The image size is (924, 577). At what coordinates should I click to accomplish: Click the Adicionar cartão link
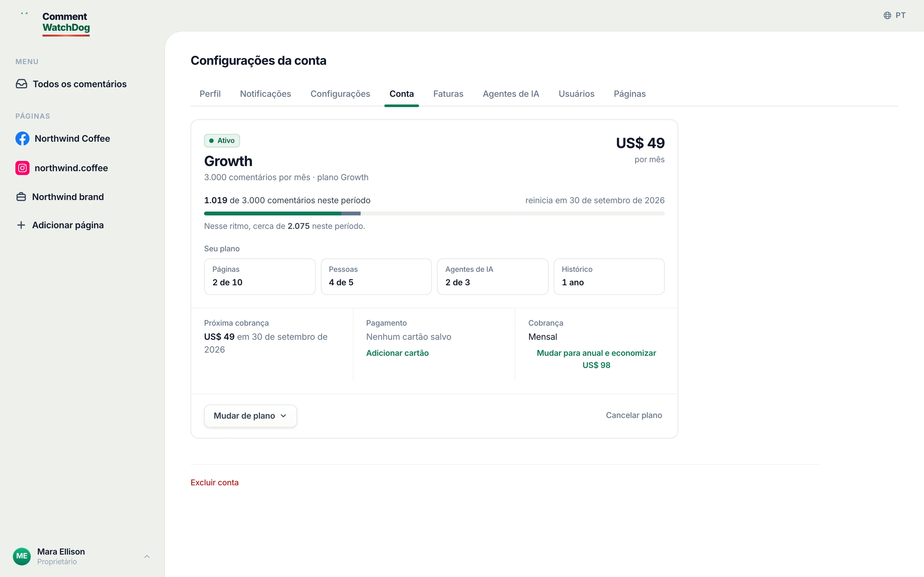coord(398,353)
